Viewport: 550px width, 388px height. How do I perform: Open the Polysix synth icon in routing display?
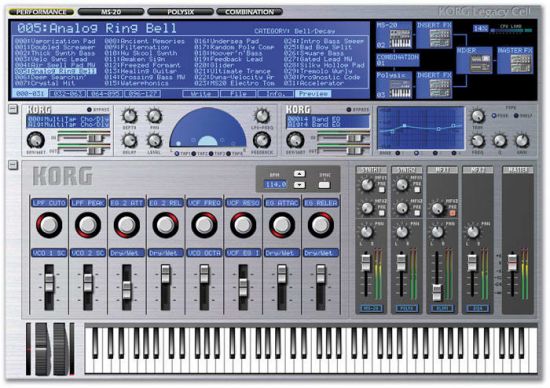click(400, 88)
